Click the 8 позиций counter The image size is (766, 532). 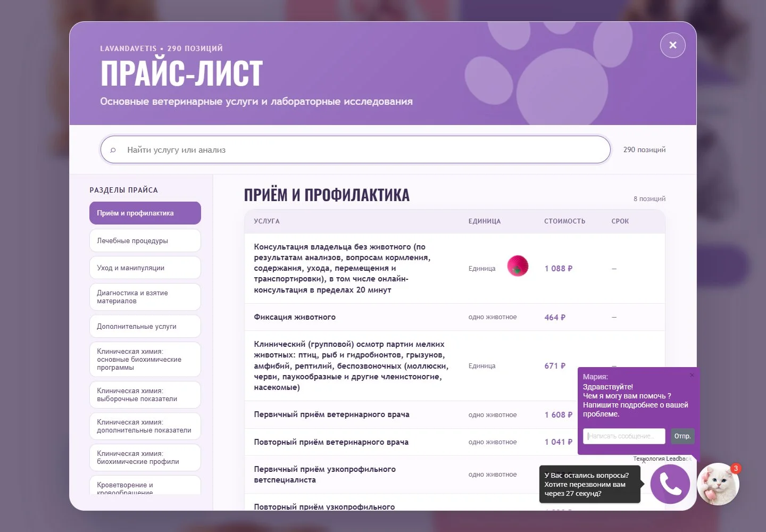(649, 199)
